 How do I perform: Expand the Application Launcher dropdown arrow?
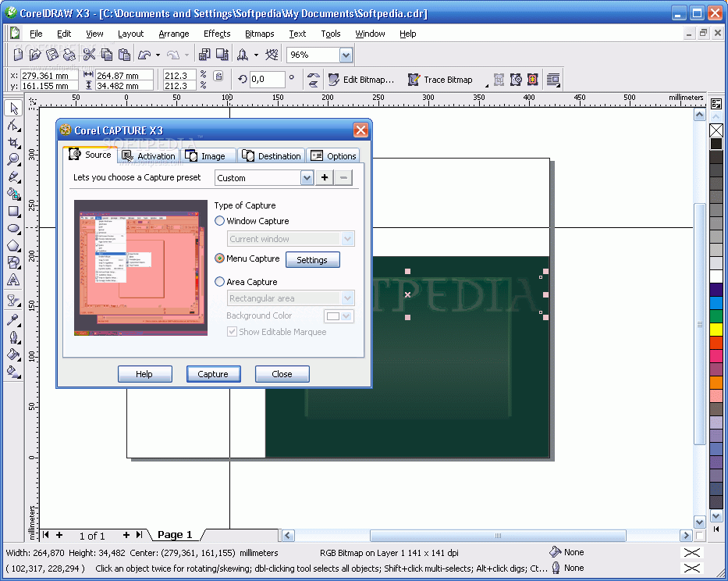click(256, 55)
